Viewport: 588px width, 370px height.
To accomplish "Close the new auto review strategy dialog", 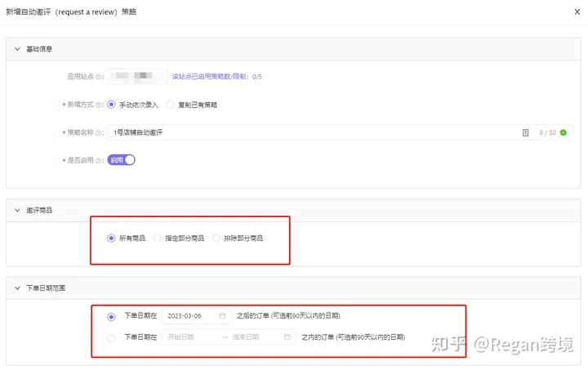I will pos(577,11).
